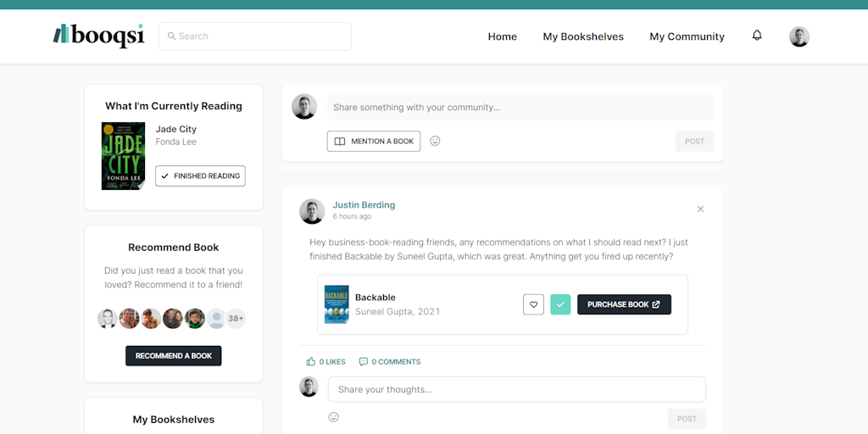The image size is (868, 434).
Task: Click the heart icon for Backable
Action: (533, 304)
